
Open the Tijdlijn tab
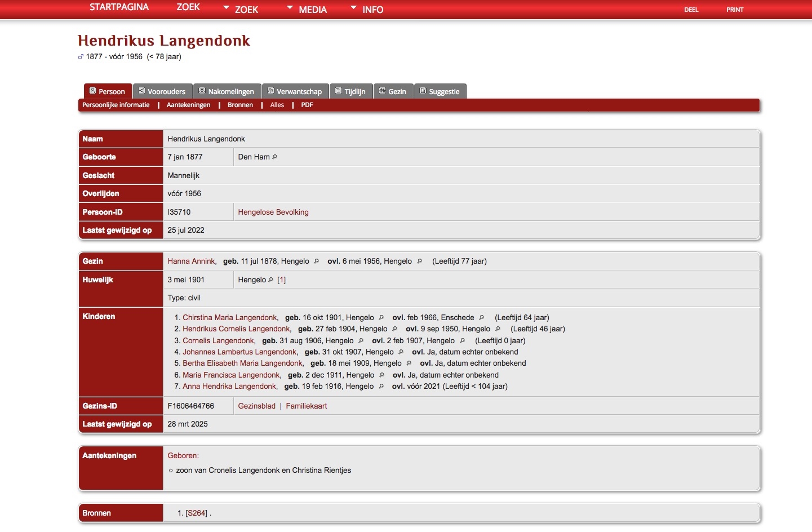click(351, 91)
